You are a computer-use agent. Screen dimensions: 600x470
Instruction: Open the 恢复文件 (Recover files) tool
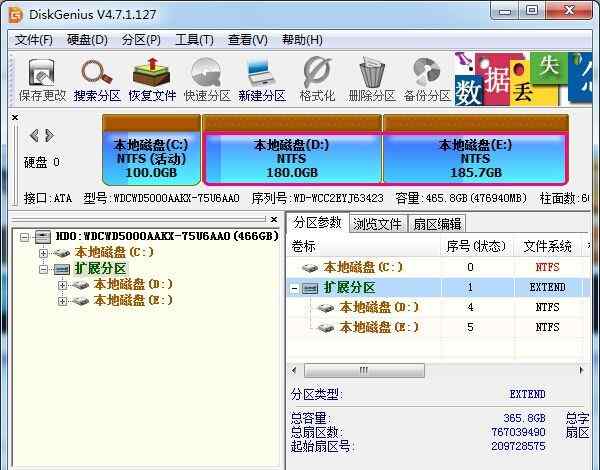click(152, 78)
